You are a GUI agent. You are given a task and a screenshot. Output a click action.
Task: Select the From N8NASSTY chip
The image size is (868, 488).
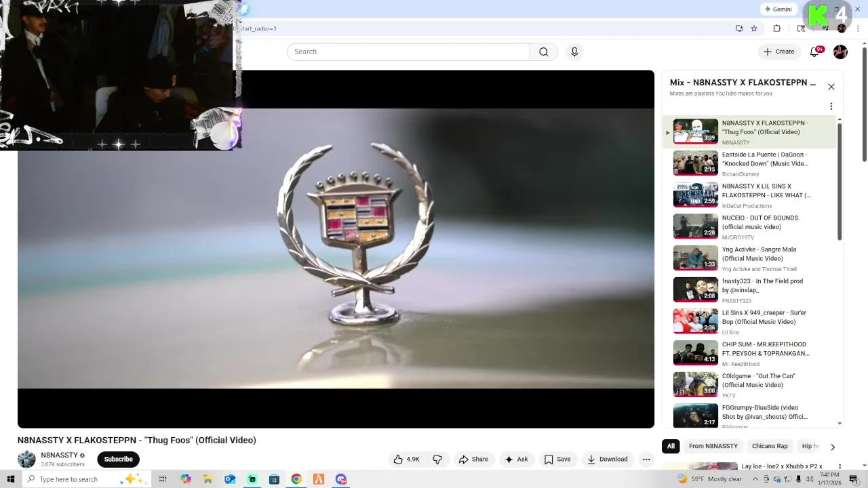pos(713,446)
